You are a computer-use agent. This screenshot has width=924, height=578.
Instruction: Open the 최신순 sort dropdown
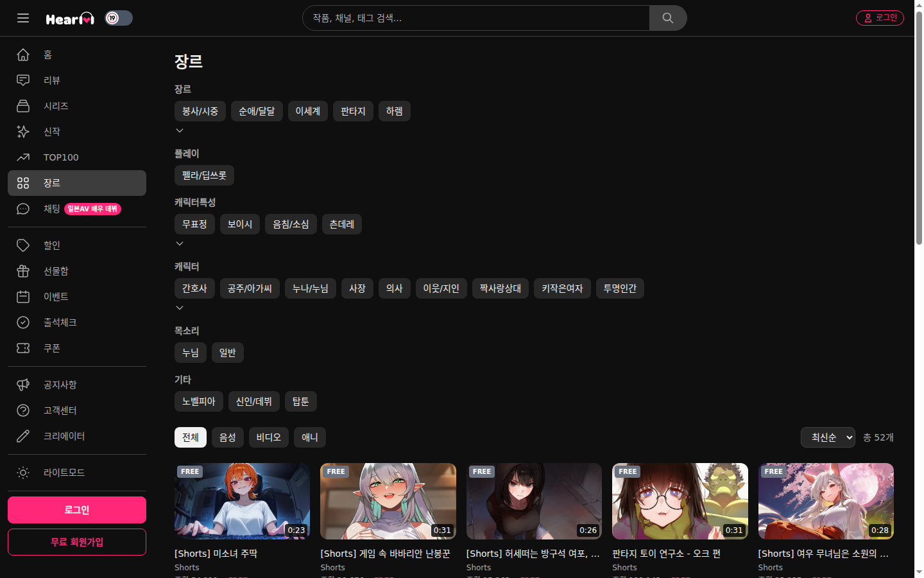tap(828, 437)
